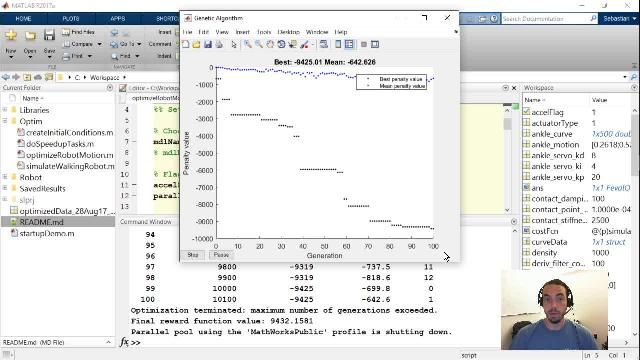
Task: Switch to the APPS ribbon tab
Action: (x=118, y=19)
